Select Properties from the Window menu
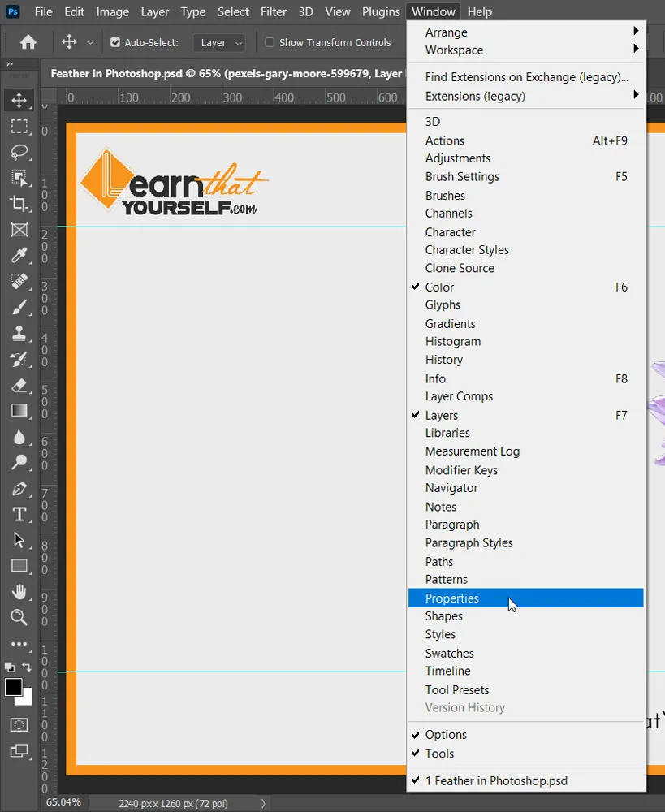 pos(451,598)
